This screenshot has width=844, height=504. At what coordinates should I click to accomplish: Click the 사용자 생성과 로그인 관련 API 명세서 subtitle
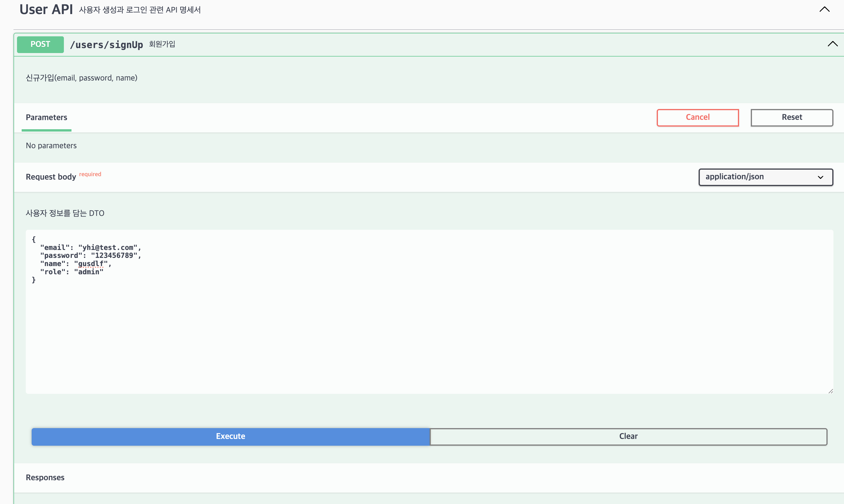click(x=140, y=10)
